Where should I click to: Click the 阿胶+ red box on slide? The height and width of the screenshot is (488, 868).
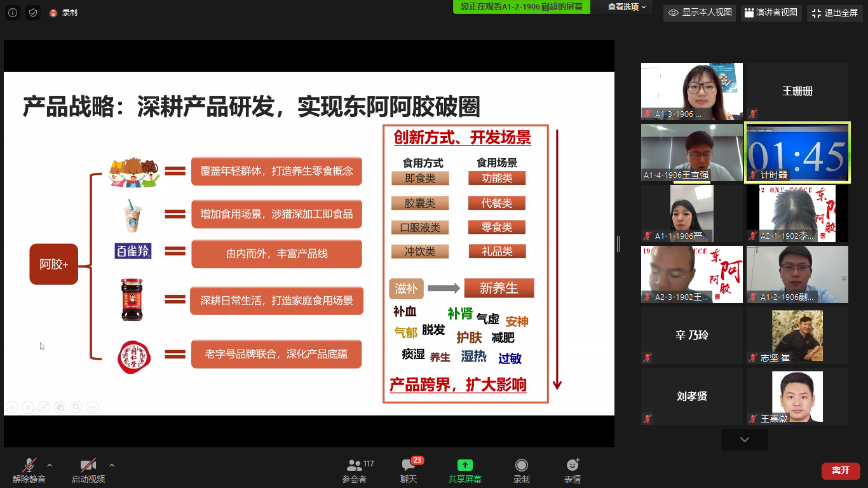pyautogui.click(x=54, y=264)
